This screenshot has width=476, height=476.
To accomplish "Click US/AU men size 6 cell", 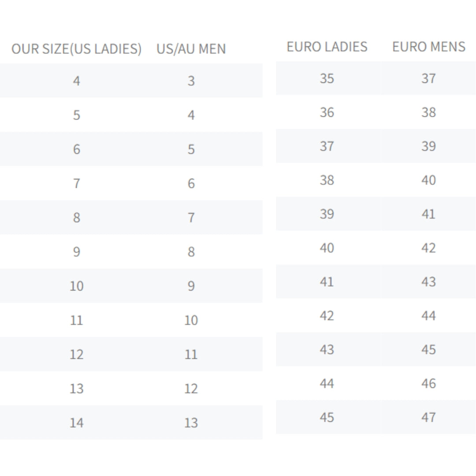I will pos(191,183).
